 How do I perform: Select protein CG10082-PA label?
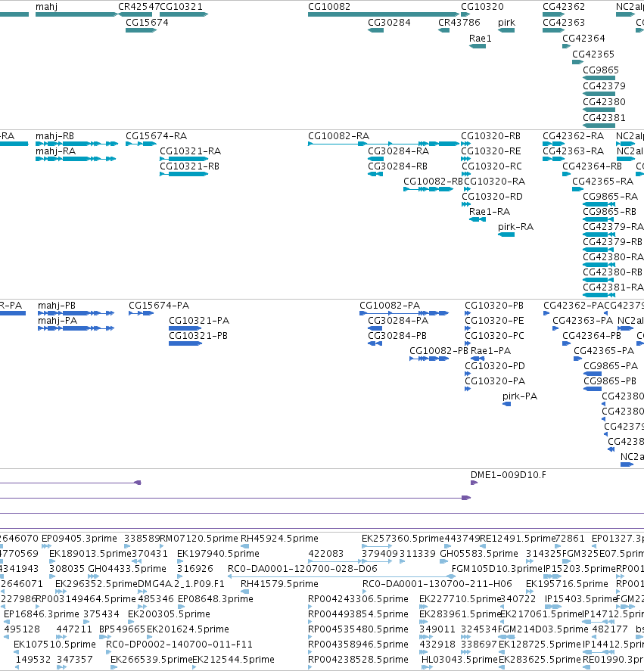pos(390,305)
